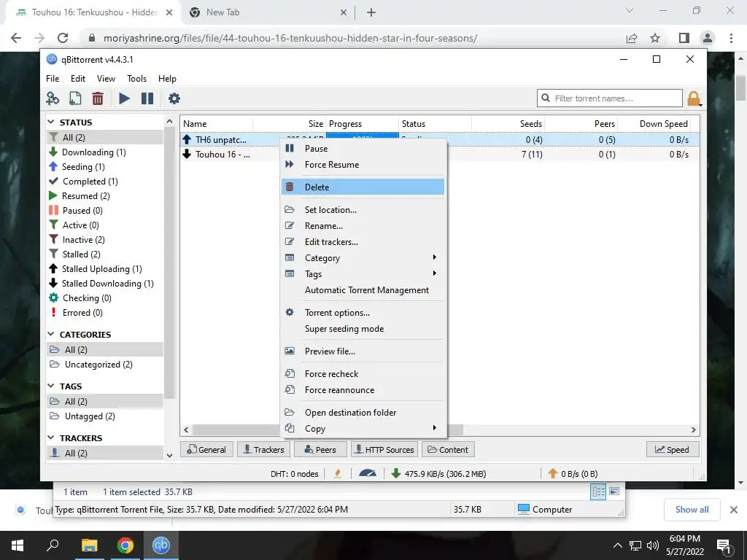Click the Filter torrent names field

tap(610, 98)
